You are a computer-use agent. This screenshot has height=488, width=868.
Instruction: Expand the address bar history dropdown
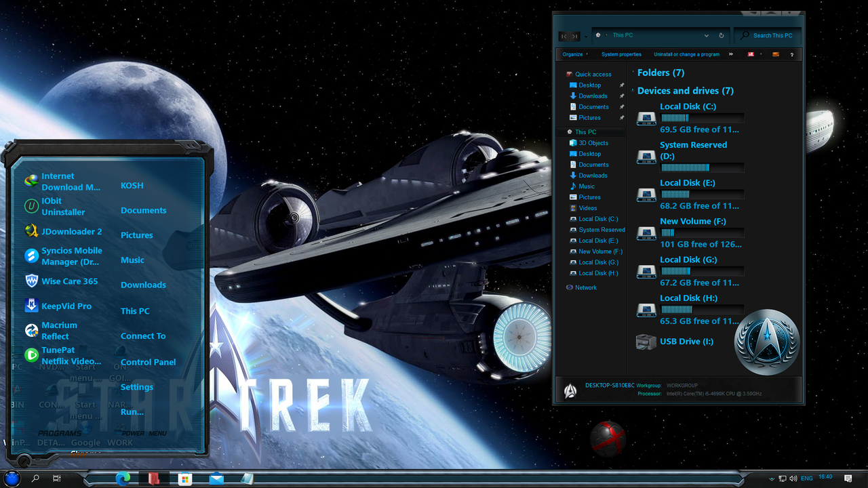(707, 35)
